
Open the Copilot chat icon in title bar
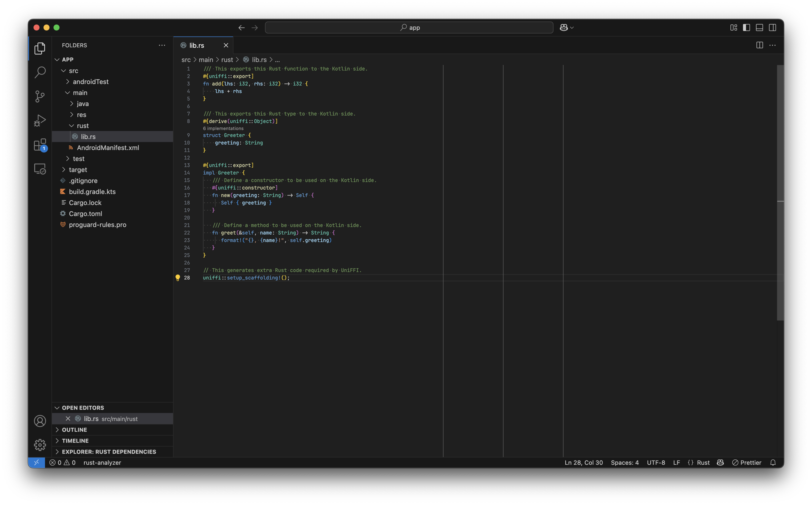click(x=564, y=27)
